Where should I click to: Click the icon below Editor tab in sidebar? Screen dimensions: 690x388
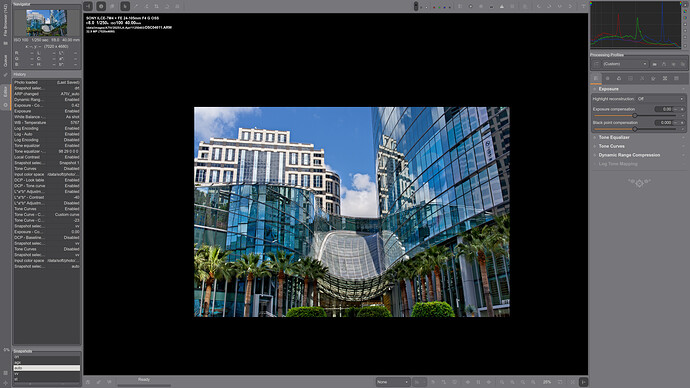(x=5, y=105)
